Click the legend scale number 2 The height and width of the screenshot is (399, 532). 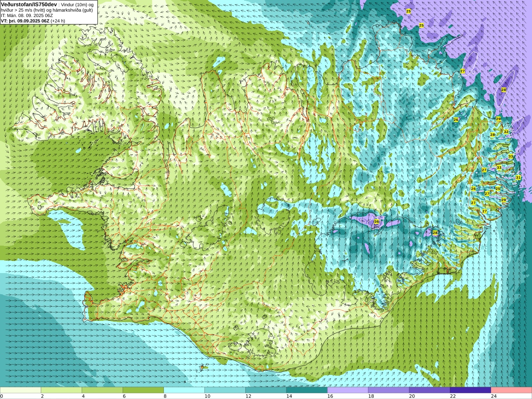pos(42,396)
